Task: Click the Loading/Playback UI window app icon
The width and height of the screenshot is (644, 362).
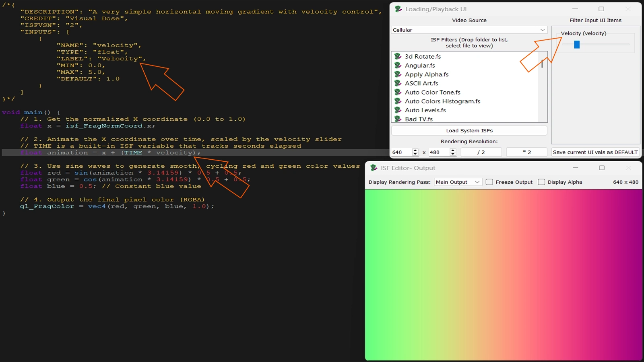Action: [x=398, y=9]
